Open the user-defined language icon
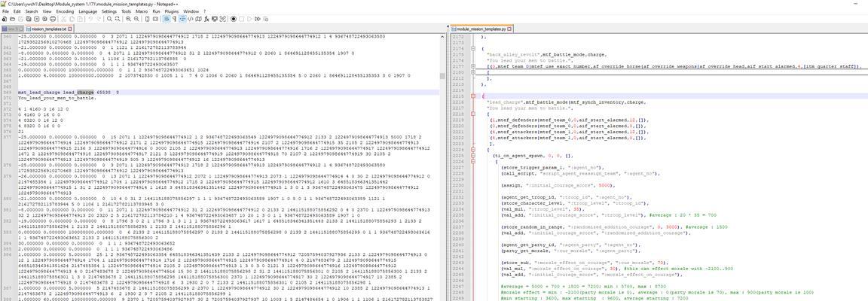 click(x=191, y=18)
